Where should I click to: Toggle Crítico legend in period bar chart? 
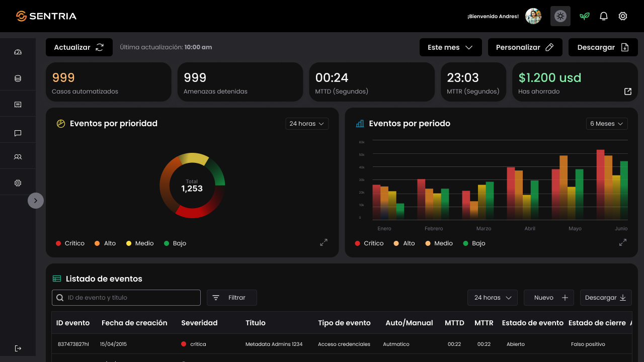(369, 243)
